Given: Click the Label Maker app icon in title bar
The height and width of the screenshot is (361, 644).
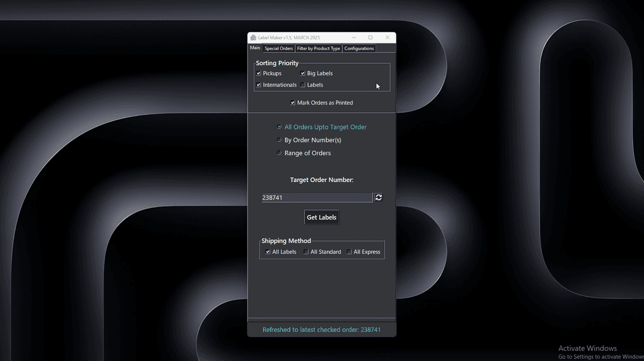Looking at the screenshot, I should coord(253,38).
